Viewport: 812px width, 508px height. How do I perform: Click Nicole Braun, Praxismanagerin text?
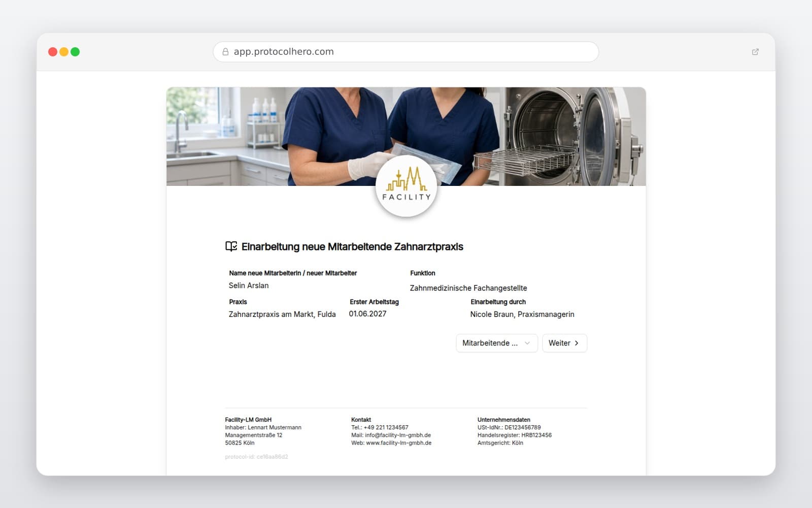(x=522, y=314)
